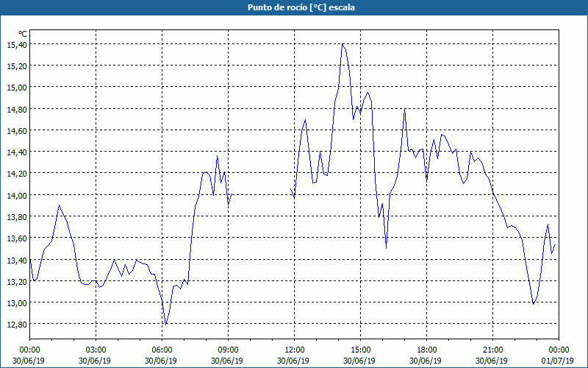The image size is (588, 368).
Task: Select the 00:00 label dated 30/06/19
Action: coord(29,350)
